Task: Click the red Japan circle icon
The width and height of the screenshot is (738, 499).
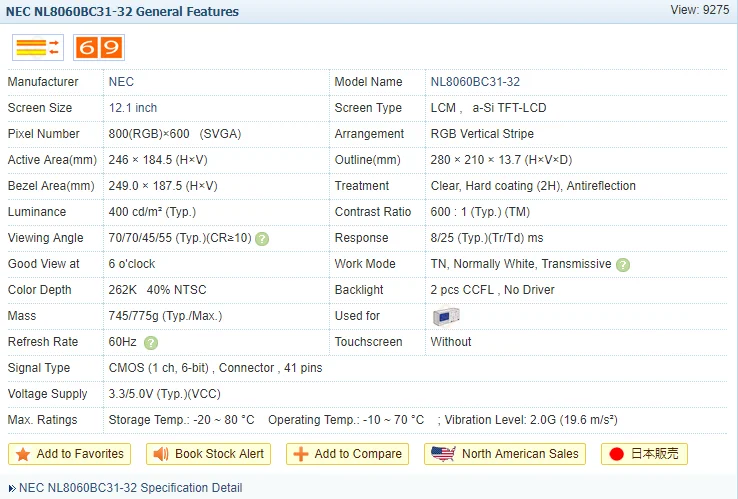Action: [x=617, y=454]
